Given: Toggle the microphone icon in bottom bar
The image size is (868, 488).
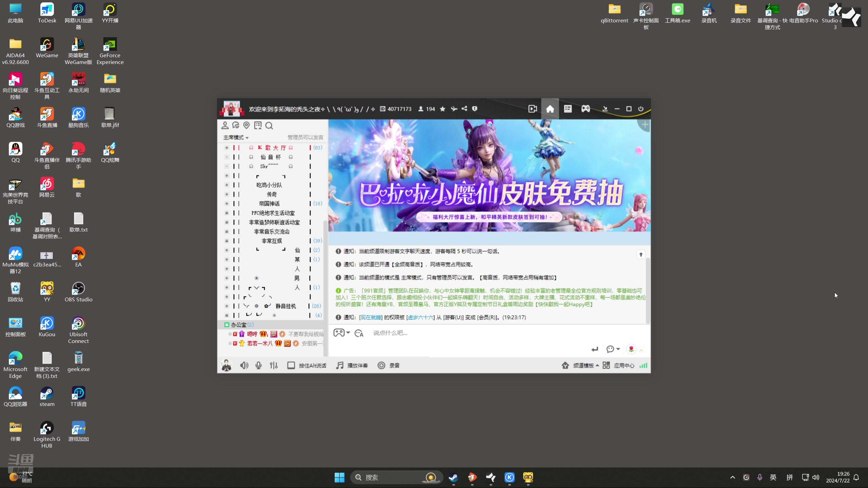Looking at the screenshot, I should [259, 365].
